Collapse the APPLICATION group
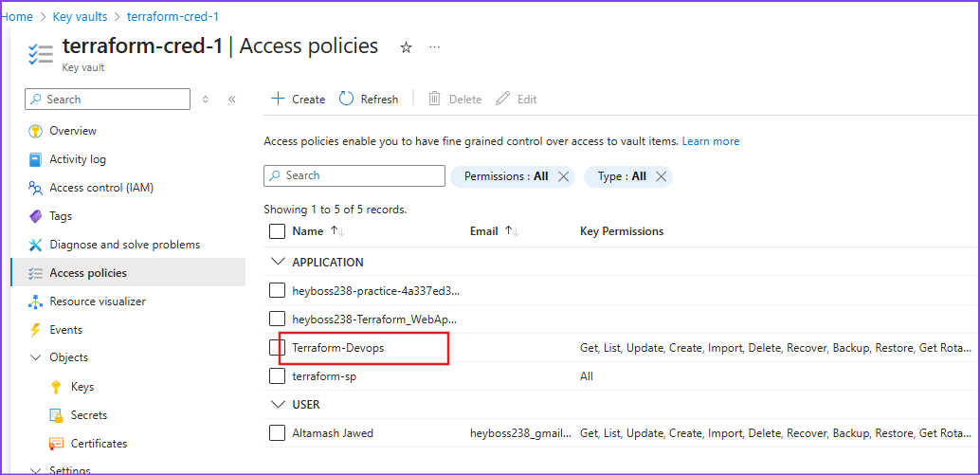Screen dimensions: 980x475 278,263
